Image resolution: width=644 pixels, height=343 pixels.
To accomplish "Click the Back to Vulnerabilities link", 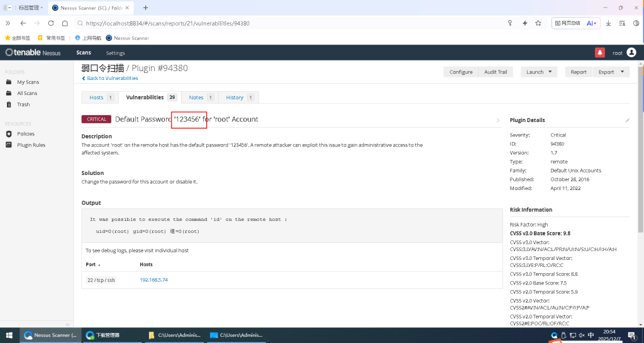I will [111, 79].
